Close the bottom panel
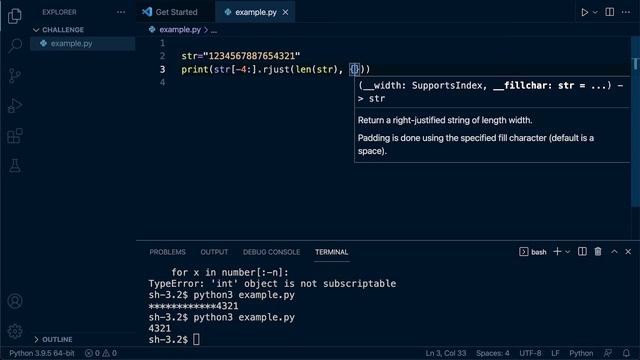The width and height of the screenshot is (640, 360). [628, 252]
